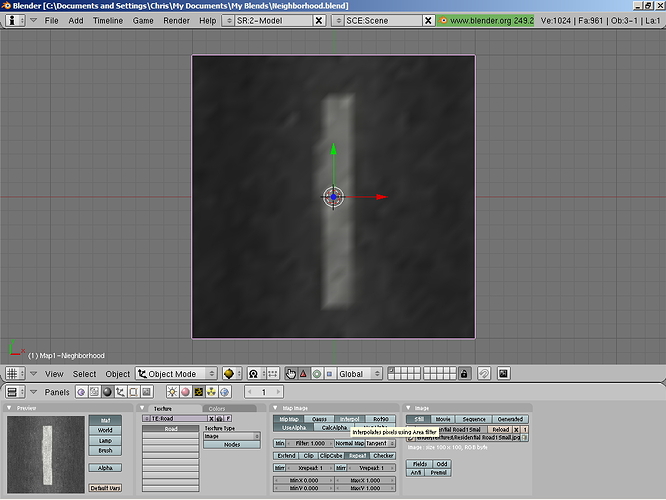Screen dimensions: 666x500
Task: Toggle the MipMap option
Action: pyautogui.click(x=288, y=419)
